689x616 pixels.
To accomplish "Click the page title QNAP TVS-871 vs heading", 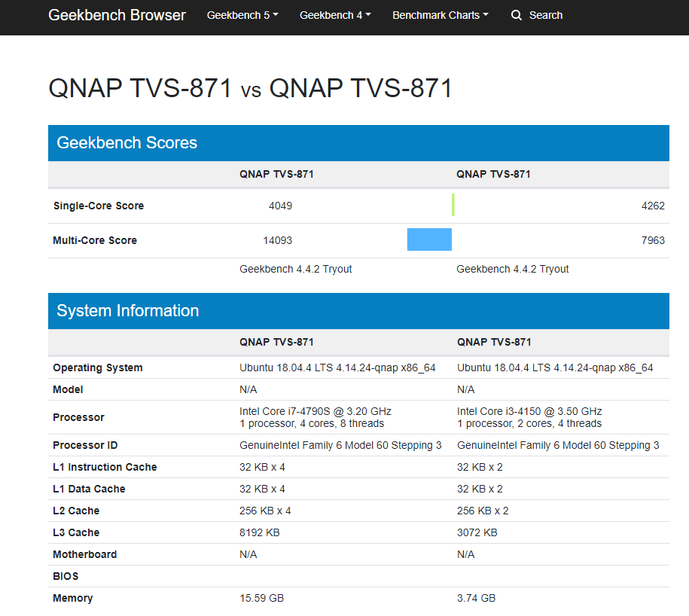I will tap(250, 88).
